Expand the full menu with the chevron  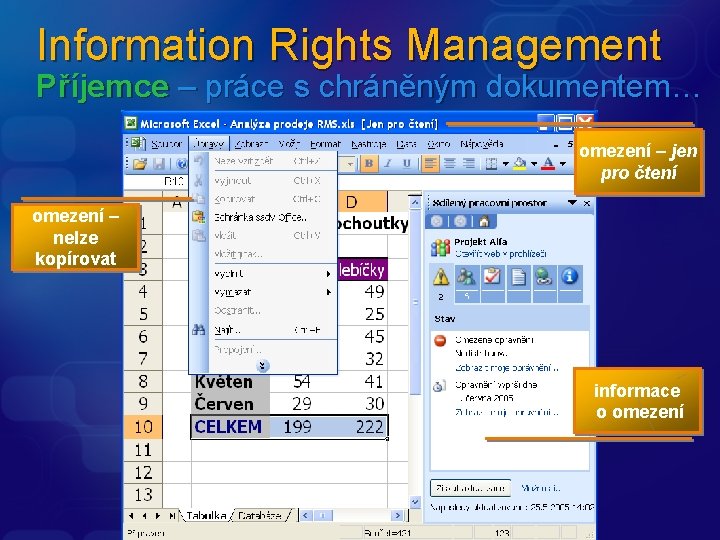263,366
